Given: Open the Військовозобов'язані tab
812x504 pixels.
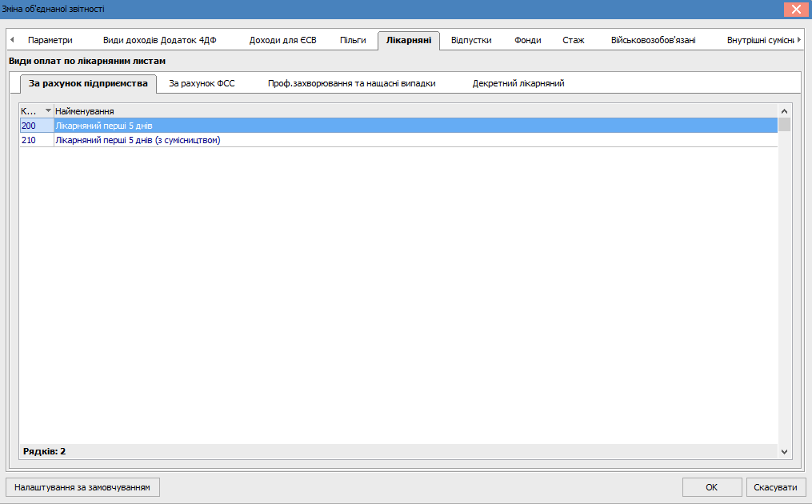Looking at the screenshot, I should 653,40.
